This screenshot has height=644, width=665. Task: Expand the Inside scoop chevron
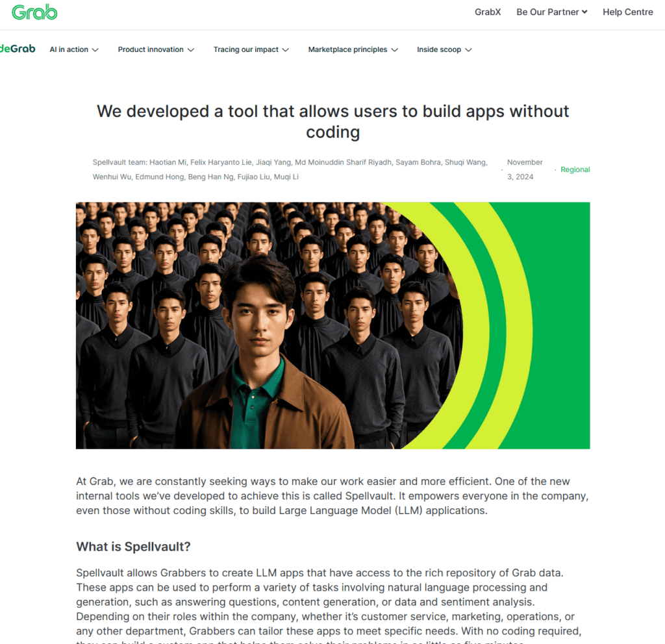point(468,50)
